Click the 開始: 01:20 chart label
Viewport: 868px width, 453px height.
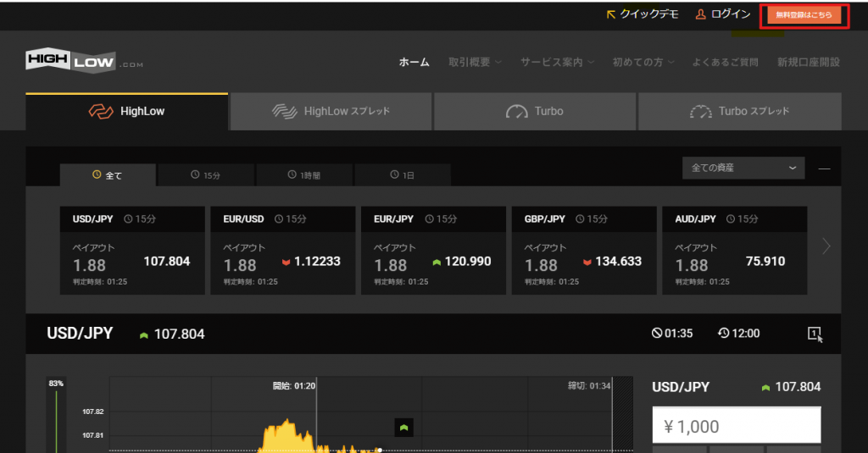pos(294,385)
